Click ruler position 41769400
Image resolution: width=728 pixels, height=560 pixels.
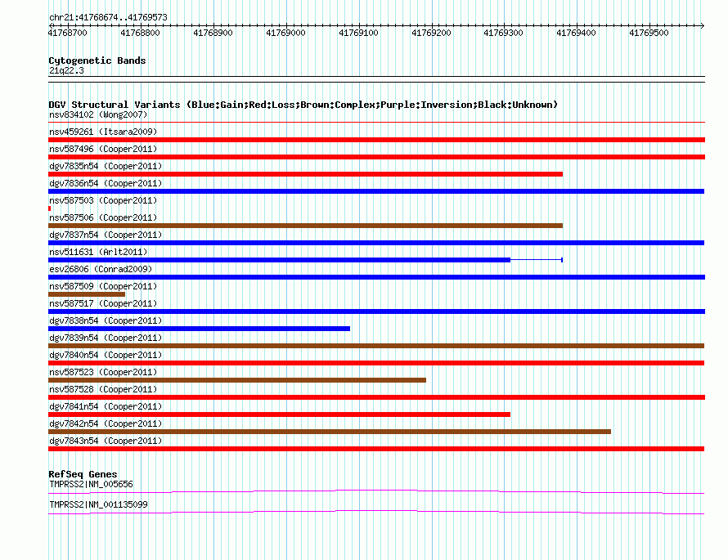point(576,33)
